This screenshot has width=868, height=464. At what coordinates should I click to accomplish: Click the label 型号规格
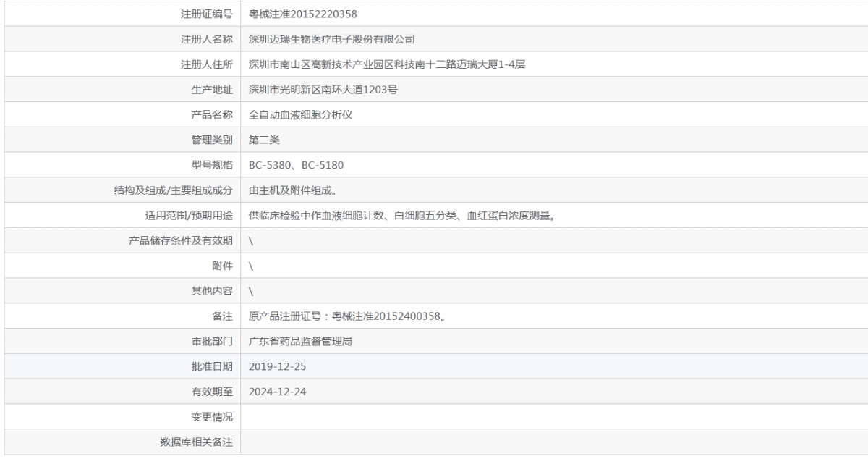[x=212, y=165]
